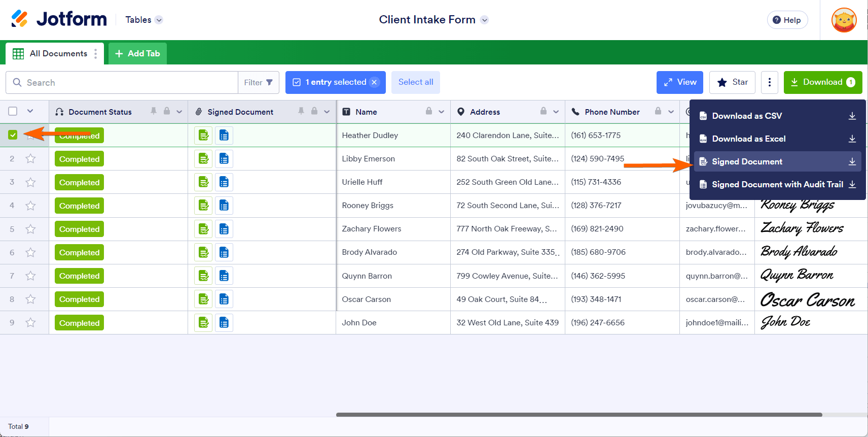Open Libby Emerson's green signed document icon
This screenshot has width=868, height=437.
pyautogui.click(x=204, y=159)
